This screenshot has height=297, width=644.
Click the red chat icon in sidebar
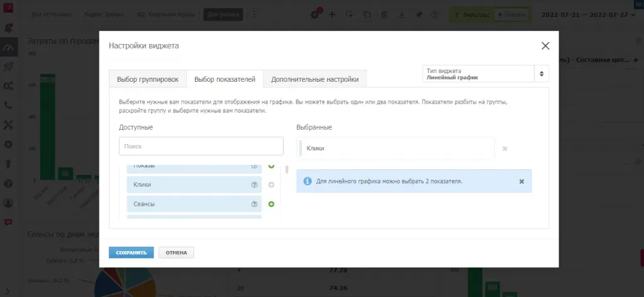click(x=8, y=222)
